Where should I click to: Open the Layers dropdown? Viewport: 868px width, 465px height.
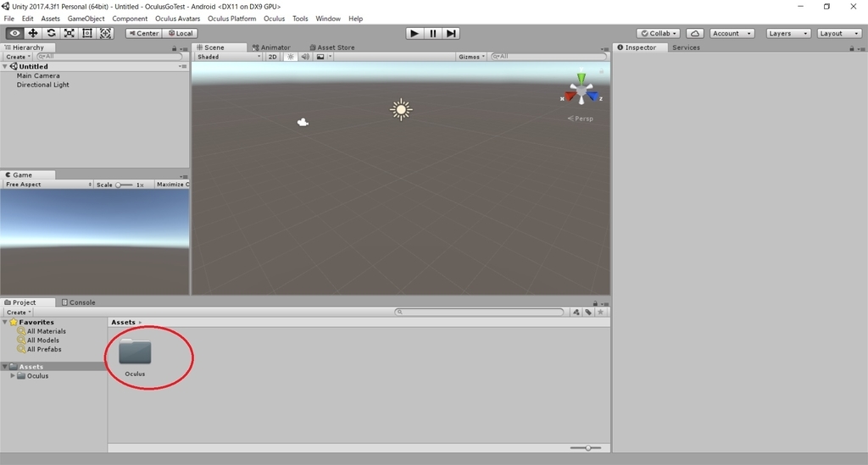pyautogui.click(x=788, y=33)
